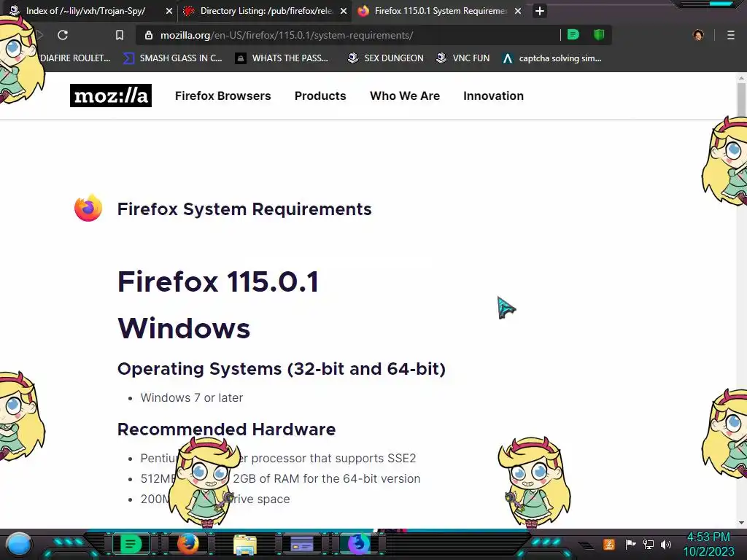Open the clock showing 4:53 PM

(x=708, y=544)
